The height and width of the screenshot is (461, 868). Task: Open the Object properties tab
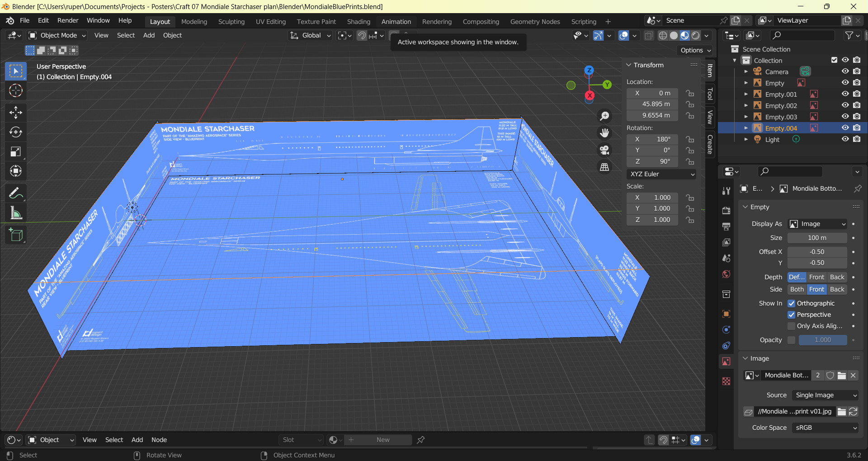pos(726,314)
